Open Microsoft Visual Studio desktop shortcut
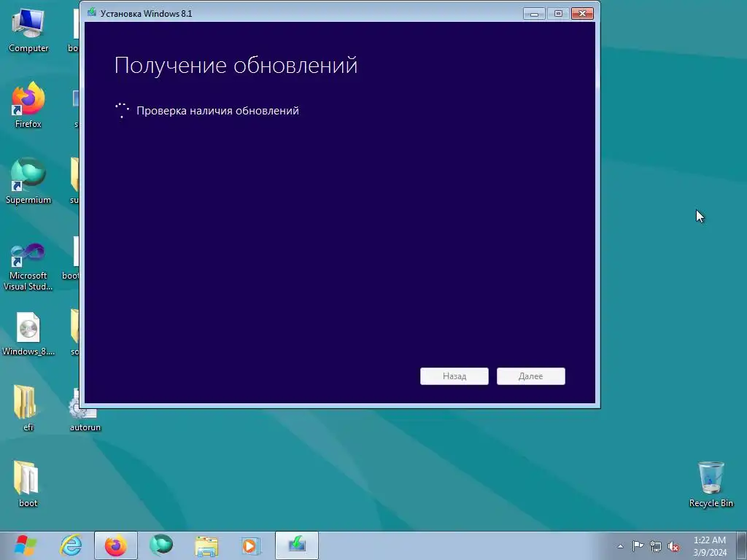Image resolution: width=747 pixels, height=560 pixels. pos(28,267)
